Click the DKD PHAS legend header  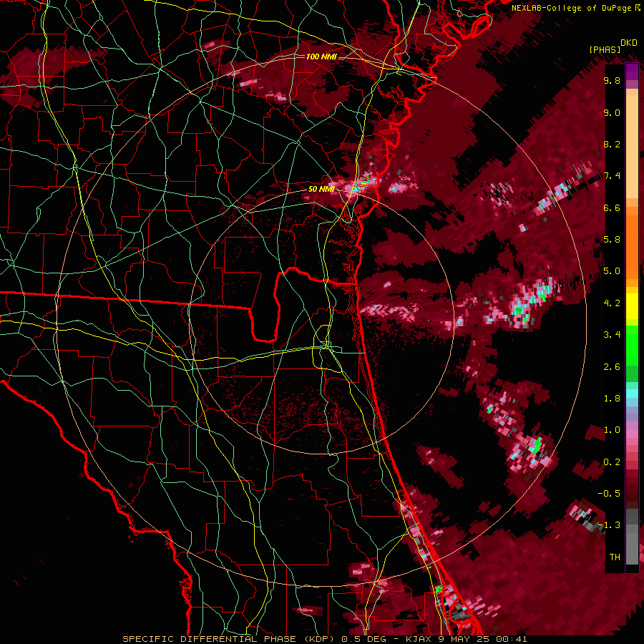613,47
